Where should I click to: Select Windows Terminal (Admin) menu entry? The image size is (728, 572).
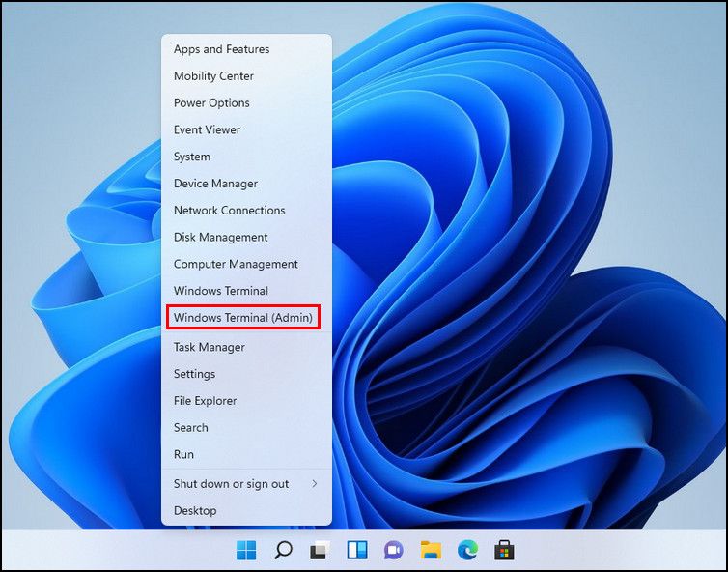pos(242,318)
